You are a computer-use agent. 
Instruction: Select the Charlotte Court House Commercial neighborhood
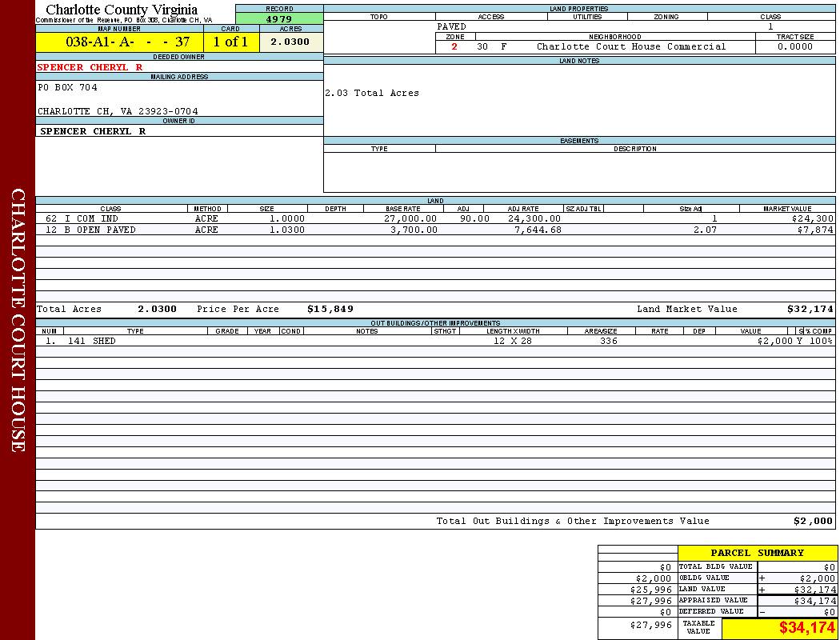click(630, 46)
